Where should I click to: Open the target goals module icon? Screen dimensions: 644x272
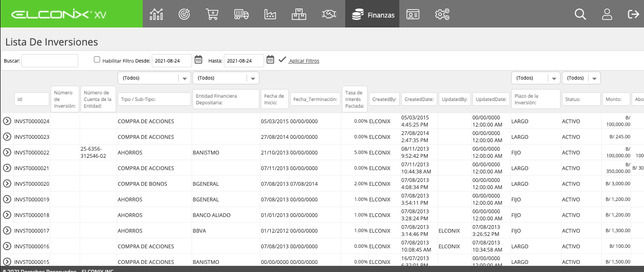pyautogui.click(x=184, y=14)
